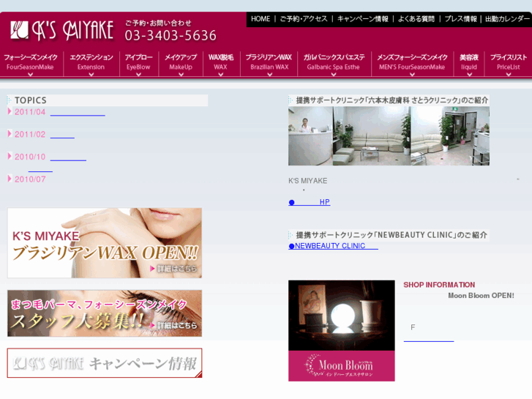The width and height of the screenshot is (532, 399).
Task: Open よくある質問 page
Action: point(416,19)
